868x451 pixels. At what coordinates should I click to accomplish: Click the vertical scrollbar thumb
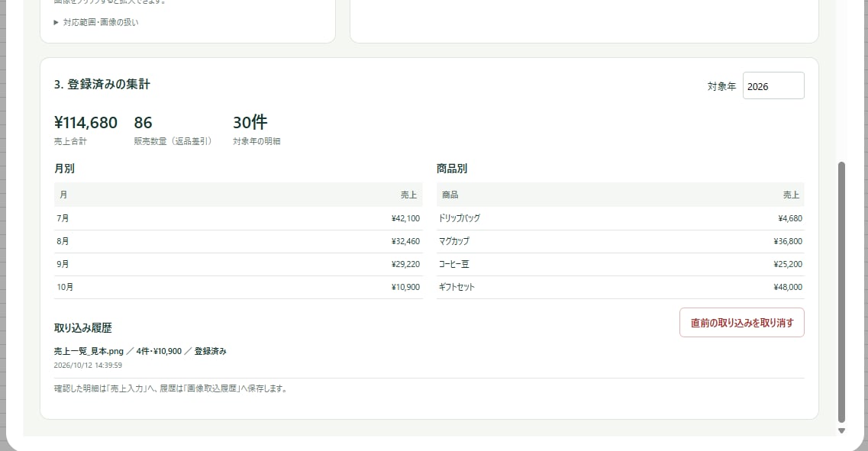click(x=841, y=292)
